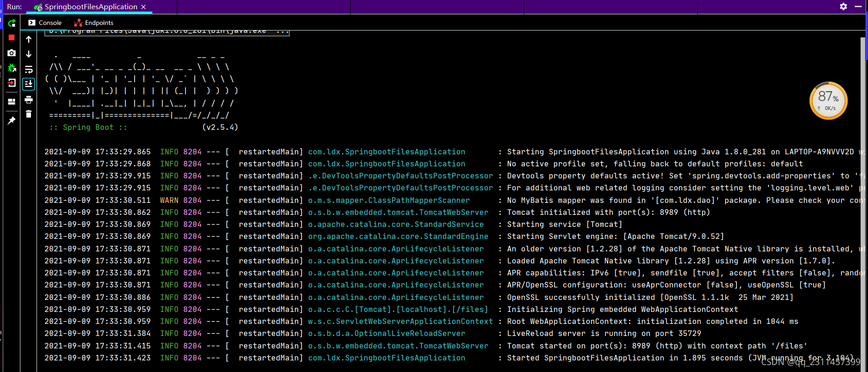The width and height of the screenshot is (868, 372).
Task: Dump threads using the camera icon
Action: (x=12, y=53)
